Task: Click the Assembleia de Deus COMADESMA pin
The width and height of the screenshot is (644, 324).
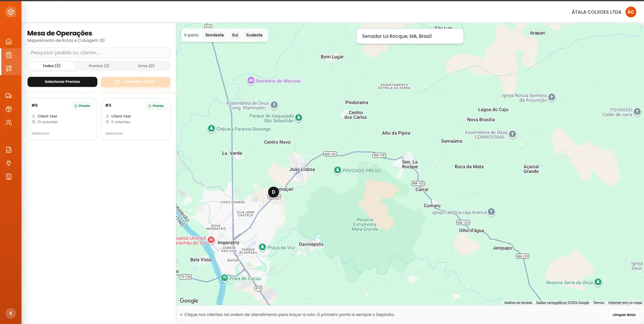Action: click(513, 134)
